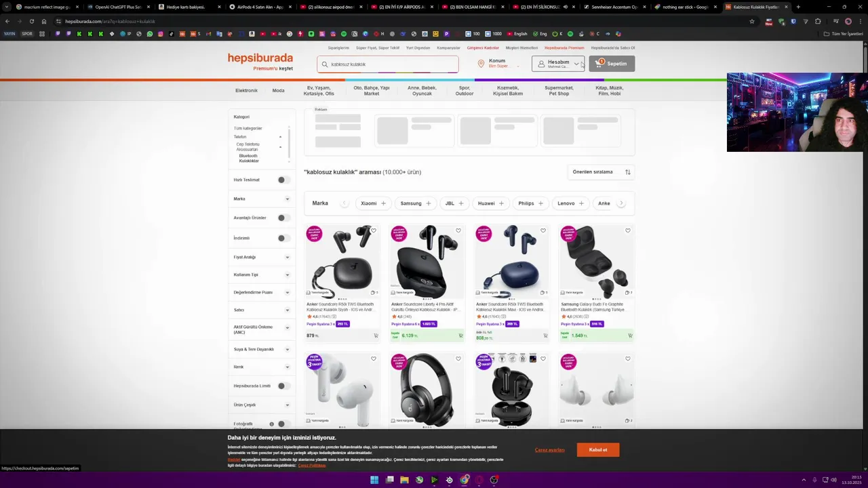Open the Moda category menu
Image resolution: width=868 pixels, height=488 pixels.
coord(278,90)
